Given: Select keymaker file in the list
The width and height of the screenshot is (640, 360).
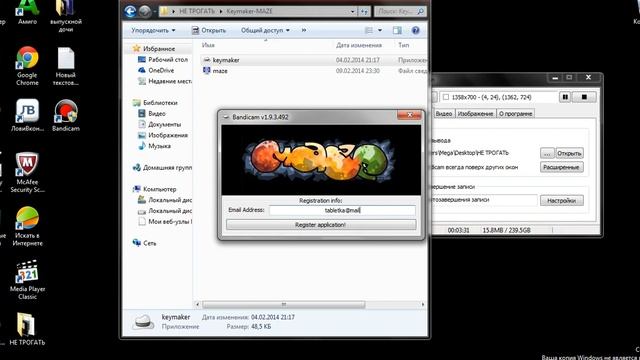Looking at the screenshot, I should 226,60.
